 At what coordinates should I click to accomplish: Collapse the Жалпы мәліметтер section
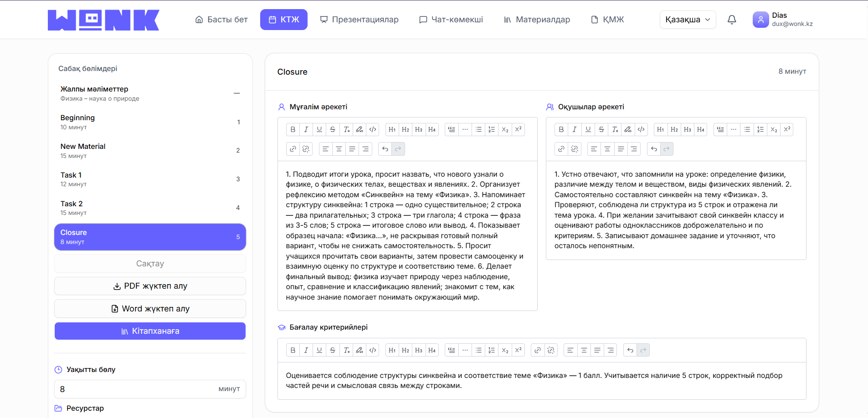[236, 93]
